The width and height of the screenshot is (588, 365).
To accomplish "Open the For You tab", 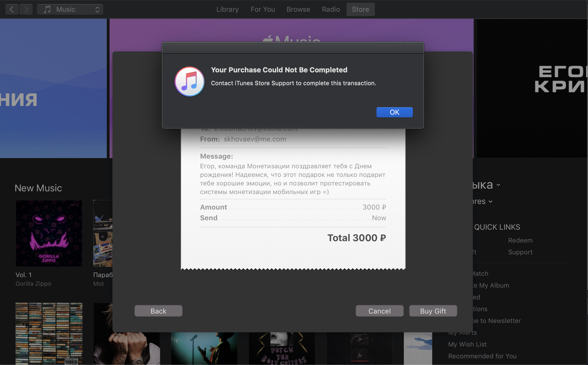I will tap(263, 9).
